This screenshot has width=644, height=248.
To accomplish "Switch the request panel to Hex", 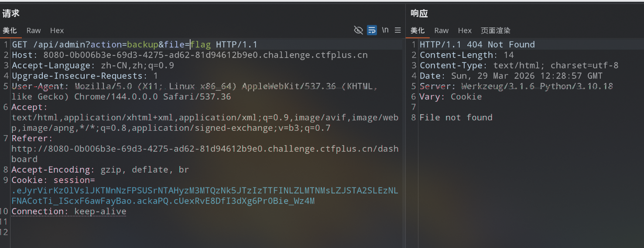I will tap(57, 31).
